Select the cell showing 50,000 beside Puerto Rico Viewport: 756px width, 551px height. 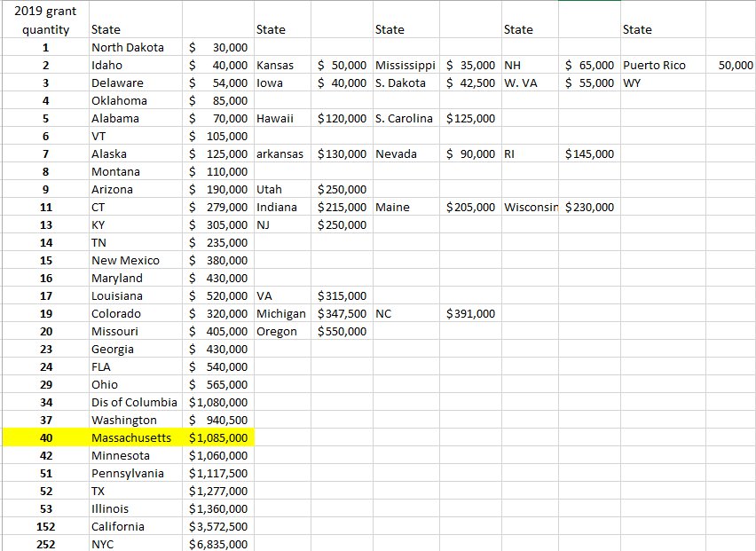pyautogui.click(x=732, y=65)
